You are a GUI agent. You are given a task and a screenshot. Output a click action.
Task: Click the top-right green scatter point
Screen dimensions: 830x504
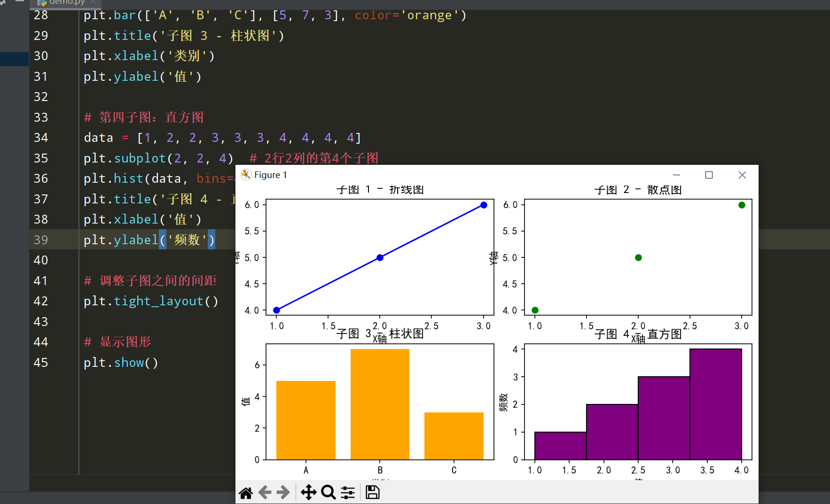(742, 205)
